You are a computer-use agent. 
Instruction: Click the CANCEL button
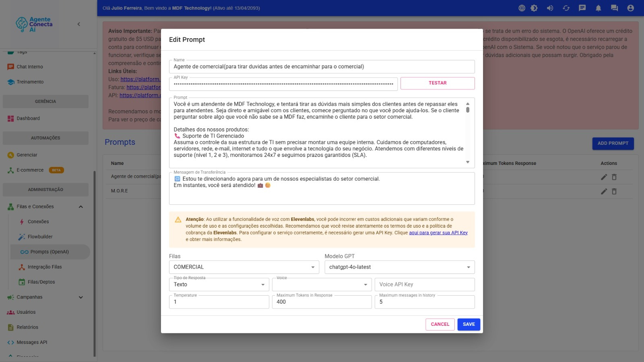440,324
